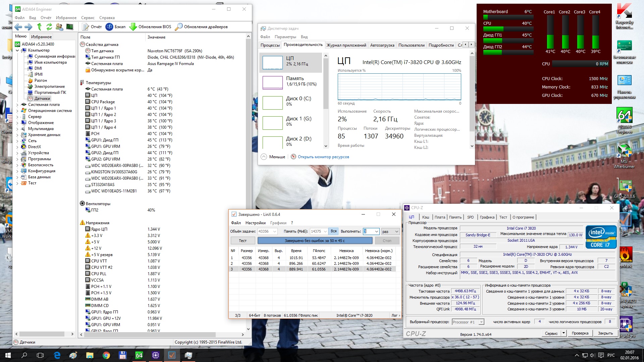Expand the Системная плата tree node

tap(17, 105)
